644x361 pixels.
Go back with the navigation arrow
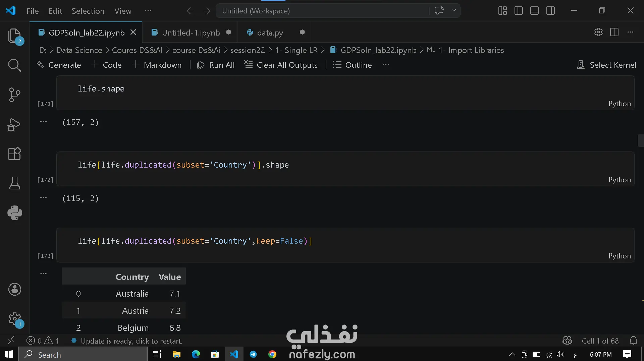[190, 11]
